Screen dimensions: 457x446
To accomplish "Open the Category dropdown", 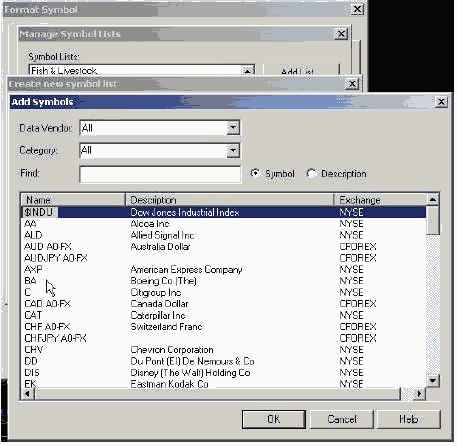I will 233,150.
